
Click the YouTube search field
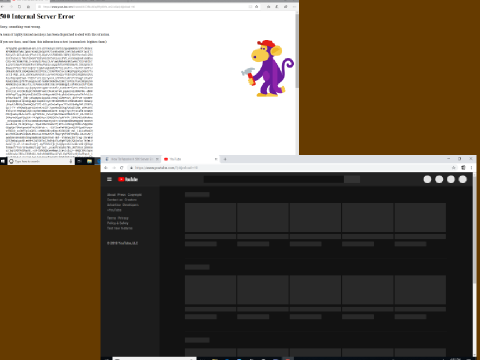click(x=273, y=179)
